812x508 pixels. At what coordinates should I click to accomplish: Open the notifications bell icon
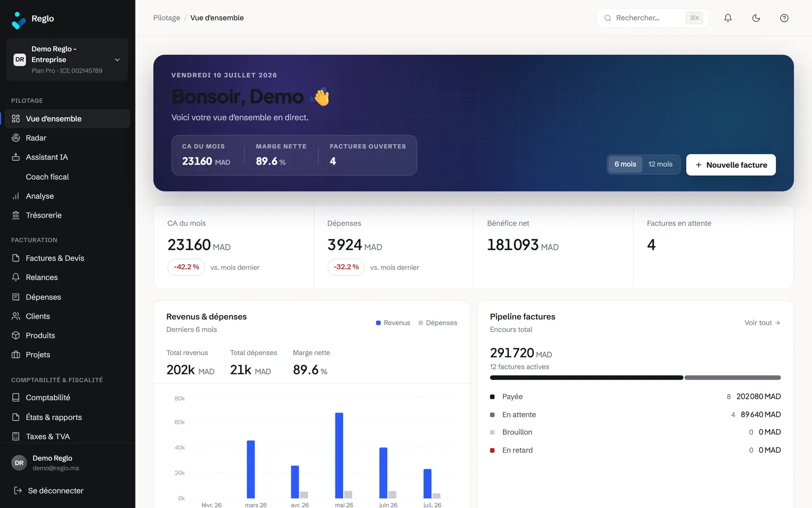(728, 18)
